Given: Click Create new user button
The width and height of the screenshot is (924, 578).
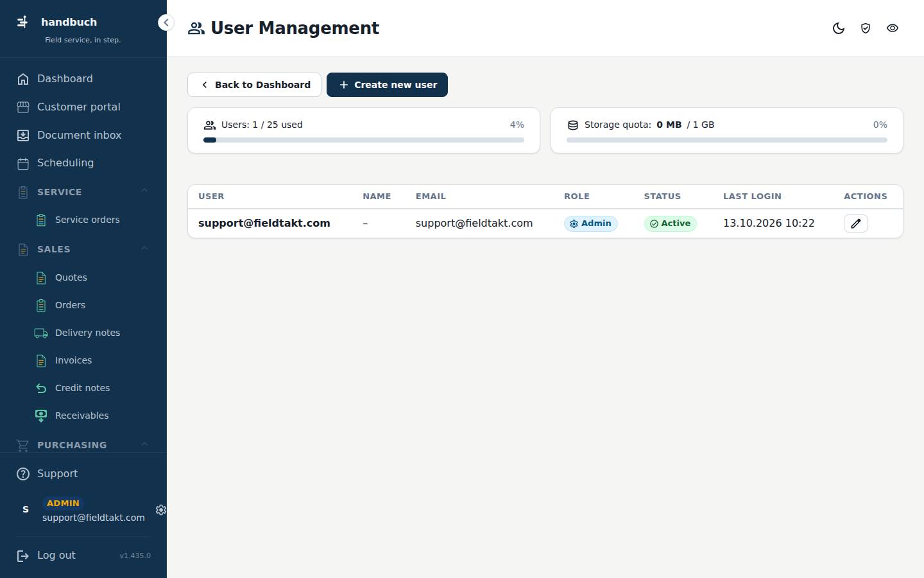Looking at the screenshot, I should coord(387,85).
